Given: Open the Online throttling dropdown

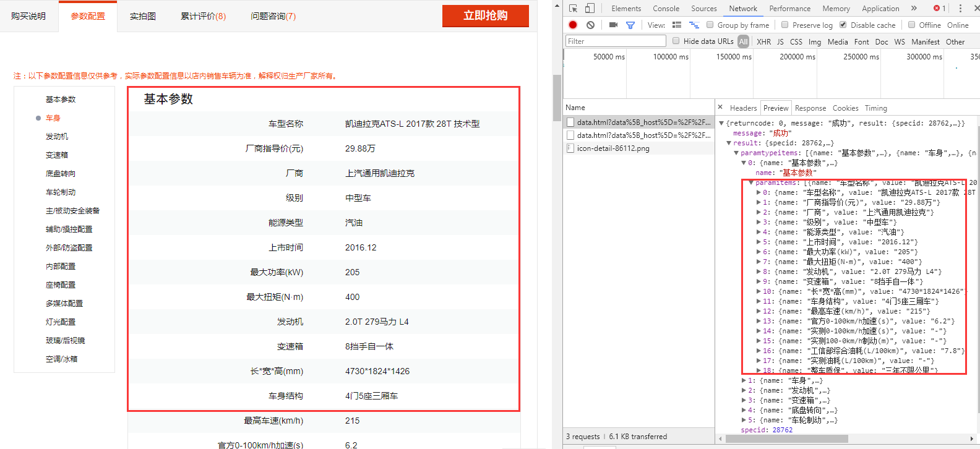Looking at the screenshot, I should (x=958, y=25).
